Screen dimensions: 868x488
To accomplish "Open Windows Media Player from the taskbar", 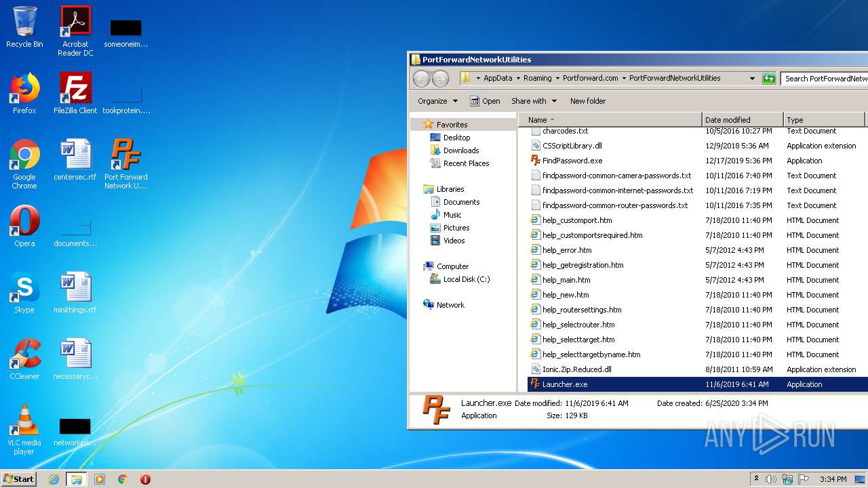I will (100, 479).
